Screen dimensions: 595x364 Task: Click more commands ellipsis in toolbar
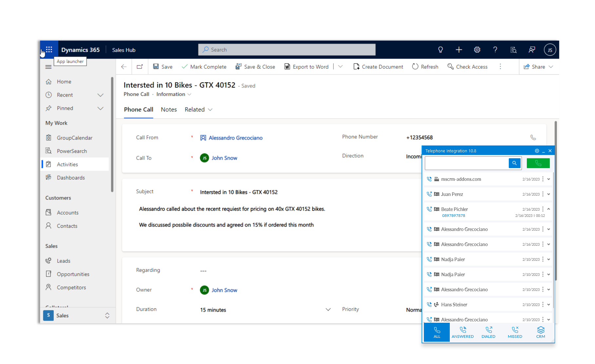click(x=500, y=67)
